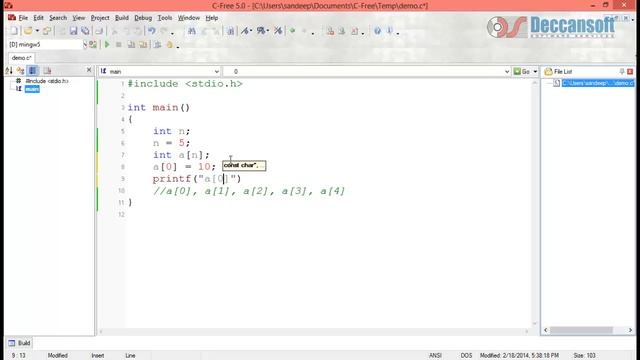The height and width of the screenshot is (360, 640).
Task: Click the Print icon in toolbar
Action: coord(99,31)
